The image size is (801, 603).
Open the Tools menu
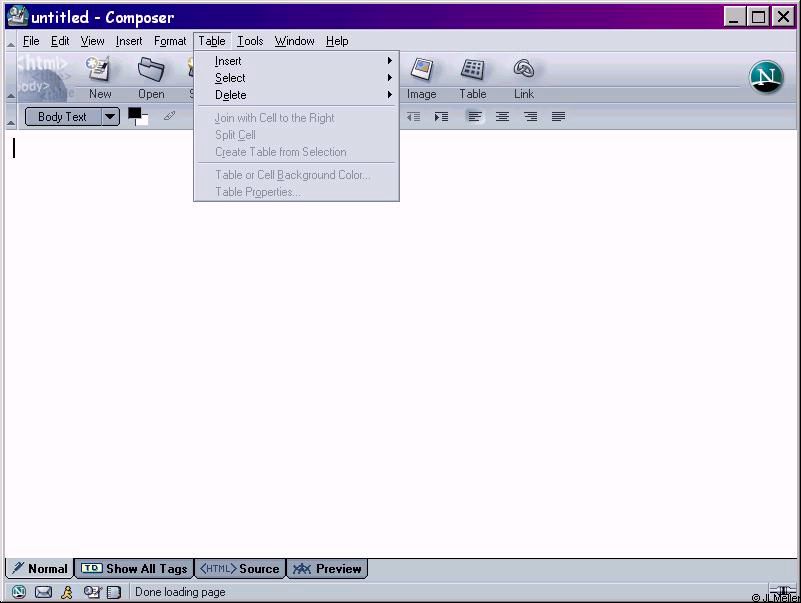[250, 41]
